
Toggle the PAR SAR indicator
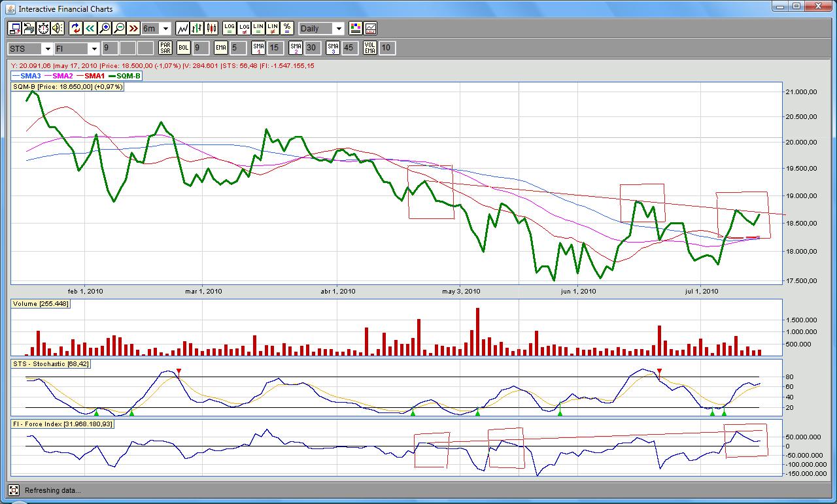point(165,48)
